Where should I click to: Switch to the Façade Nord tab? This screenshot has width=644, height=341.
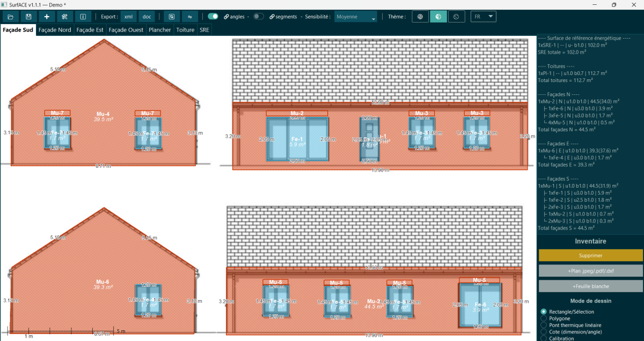pyautogui.click(x=55, y=30)
